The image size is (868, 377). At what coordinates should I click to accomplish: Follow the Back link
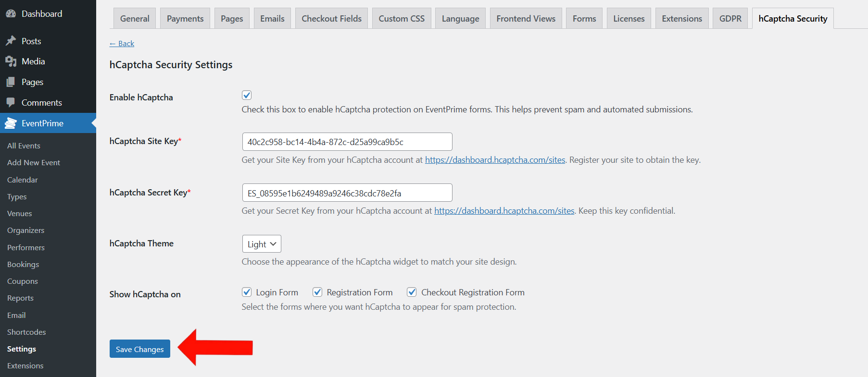coord(122,44)
